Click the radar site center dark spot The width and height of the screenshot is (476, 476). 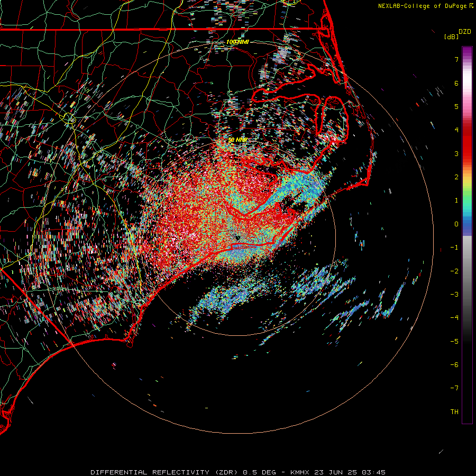tap(237, 237)
